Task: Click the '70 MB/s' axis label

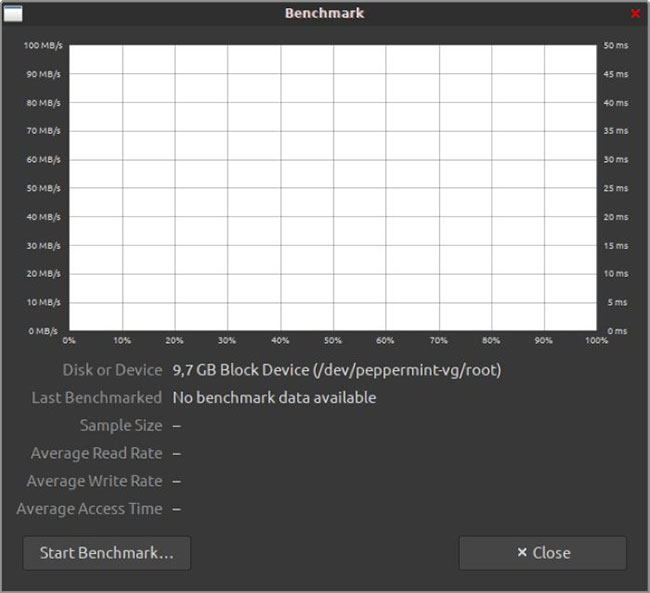Action: pyautogui.click(x=44, y=131)
